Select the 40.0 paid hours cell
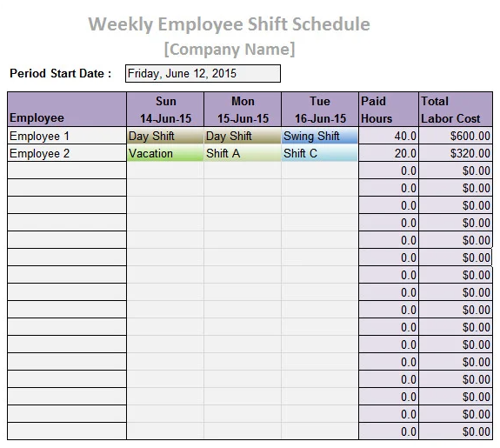This screenshot has height=448, width=500. [389, 136]
